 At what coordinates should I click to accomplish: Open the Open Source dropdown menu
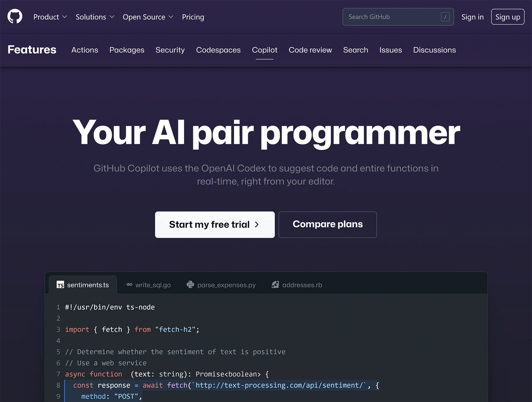click(148, 17)
